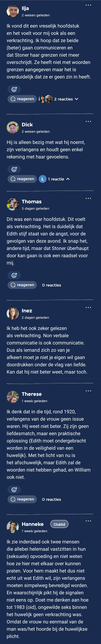Open Ilja's profile picture
This screenshot has width=101, height=644.
13,11
